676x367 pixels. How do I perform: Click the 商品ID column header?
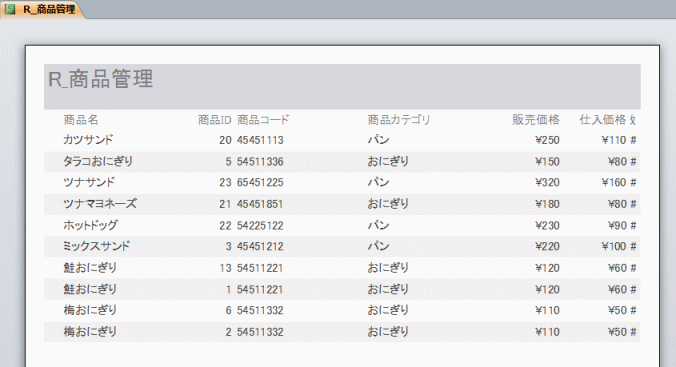[x=215, y=119]
